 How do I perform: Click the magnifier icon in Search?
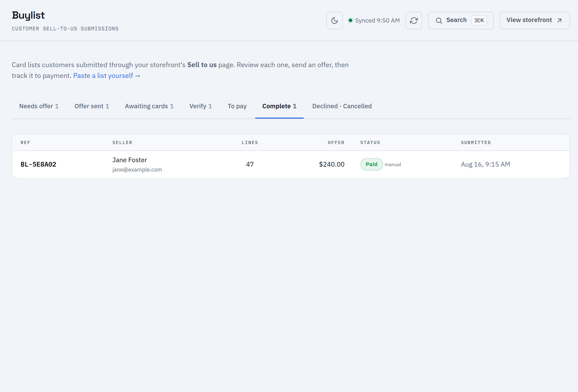(439, 20)
